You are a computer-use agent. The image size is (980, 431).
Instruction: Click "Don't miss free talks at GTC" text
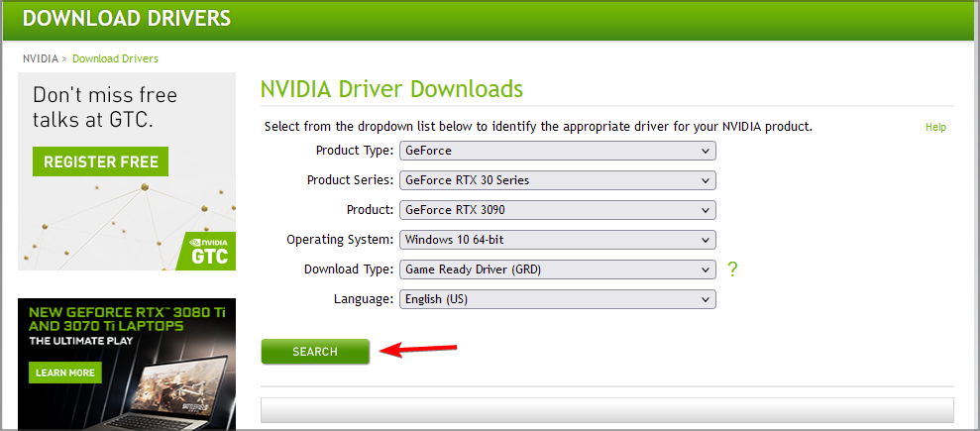pyautogui.click(x=105, y=107)
